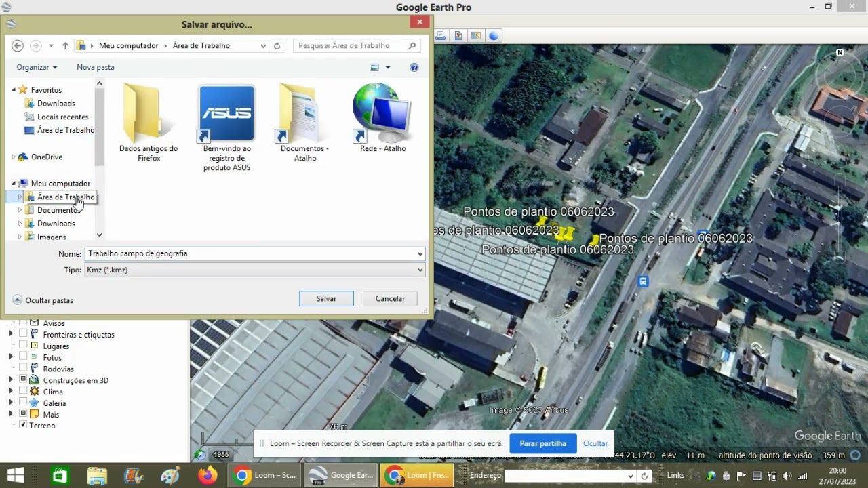Click network signal icon in tray

[803, 476]
